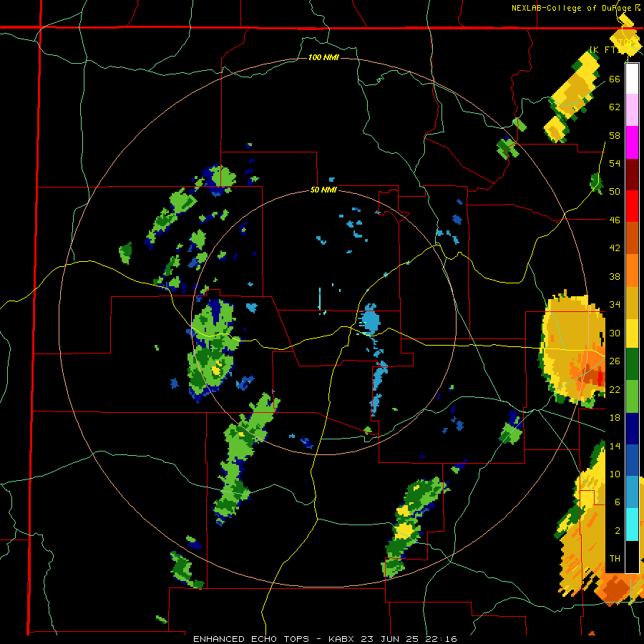The width and height of the screenshot is (644, 644).
Task: Click the "6" legend value
Action: (618, 502)
